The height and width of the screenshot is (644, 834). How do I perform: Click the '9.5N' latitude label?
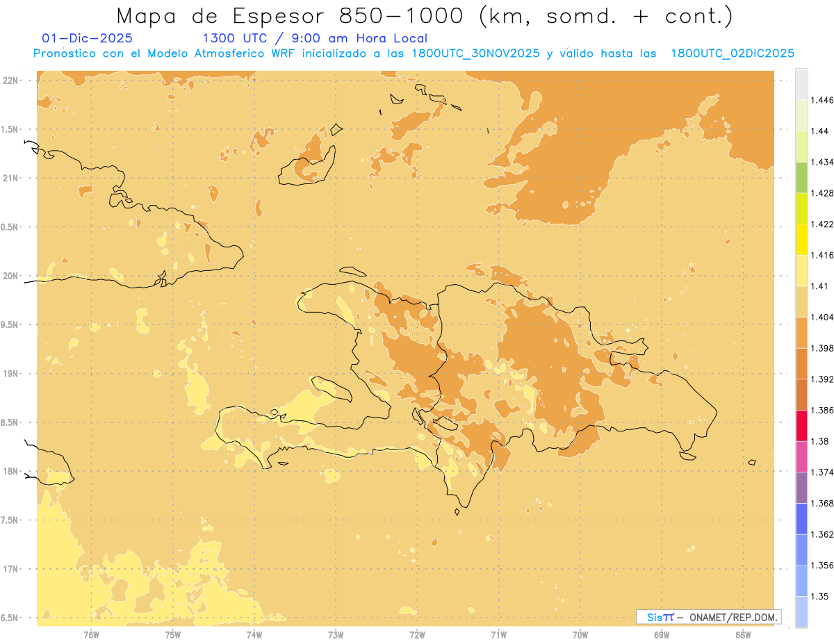pos(9,324)
